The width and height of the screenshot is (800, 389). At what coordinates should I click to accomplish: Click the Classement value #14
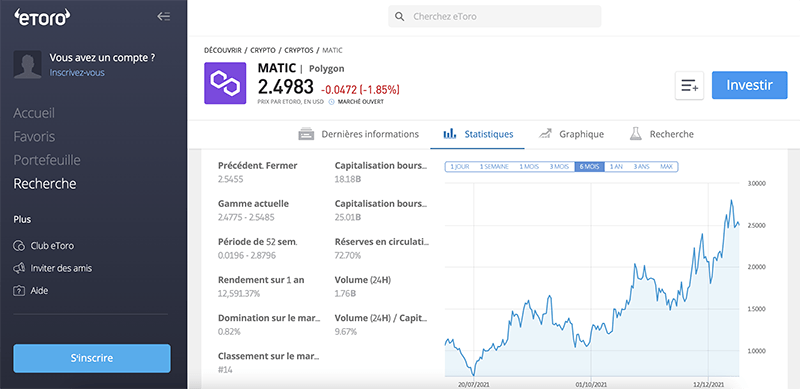(x=226, y=370)
